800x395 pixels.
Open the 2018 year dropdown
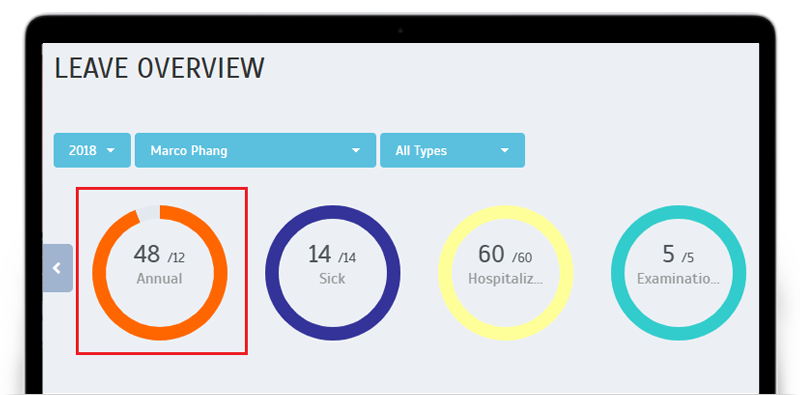click(92, 151)
